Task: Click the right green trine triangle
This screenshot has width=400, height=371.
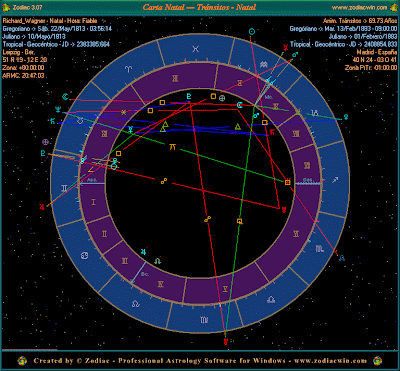Action: pyautogui.click(x=238, y=127)
